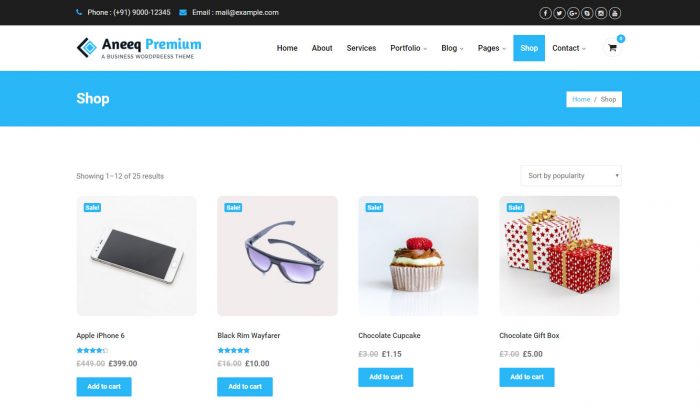The width and height of the screenshot is (700, 407).
Task: Open the Black Rim Wayfarer sunglasses image
Action: pyautogui.click(x=277, y=256)
